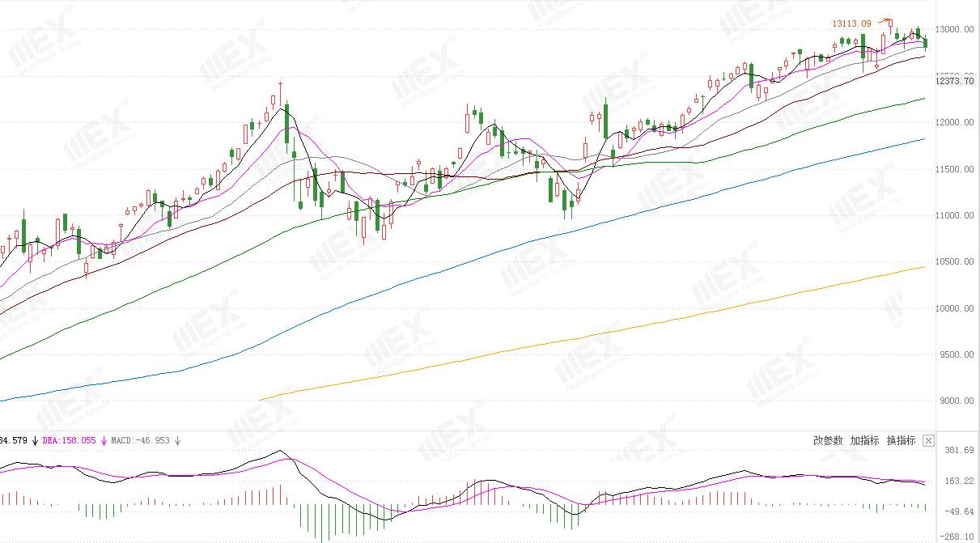980x543 pixels.
Task: Click the -268.10 MACD axis value
Action: (956, 536)
